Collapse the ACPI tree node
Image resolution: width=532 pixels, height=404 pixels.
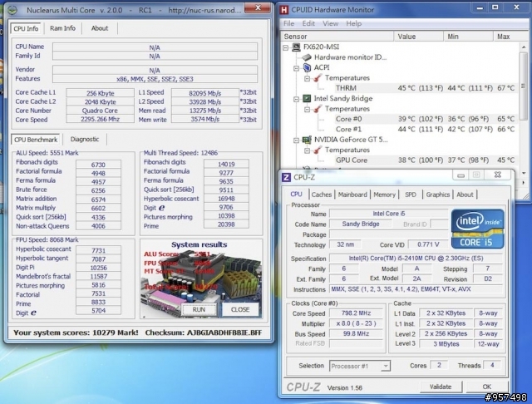[x=296, y=68]
